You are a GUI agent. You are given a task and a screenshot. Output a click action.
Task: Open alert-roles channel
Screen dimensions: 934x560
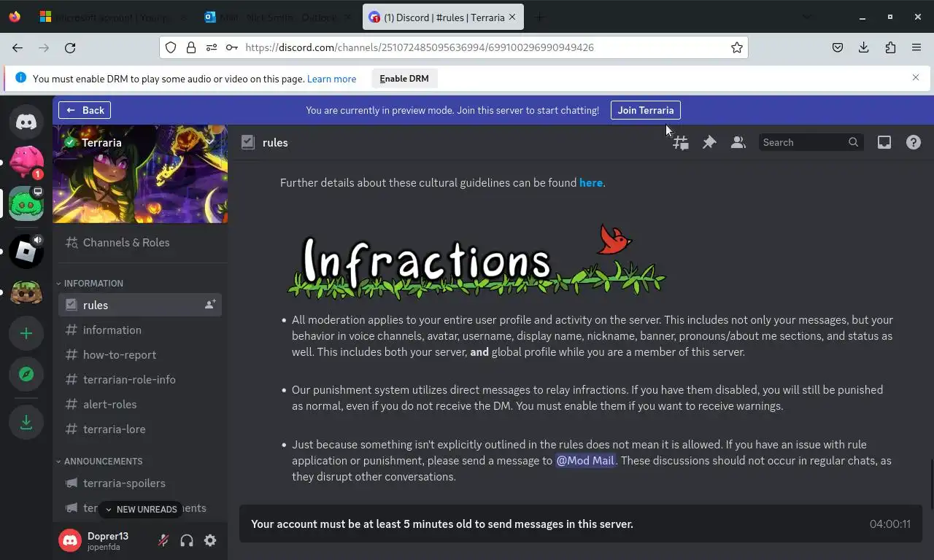pyautogui.click(x=140, y=404)
